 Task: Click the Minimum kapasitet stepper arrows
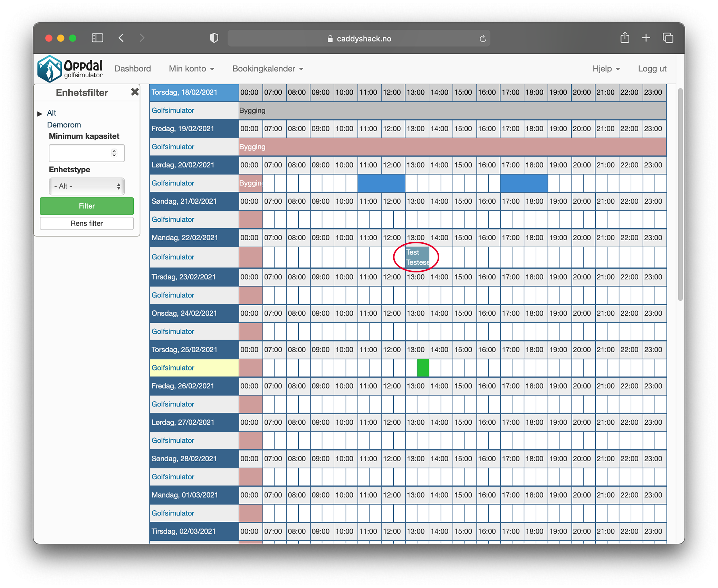[x=114, y=153]
